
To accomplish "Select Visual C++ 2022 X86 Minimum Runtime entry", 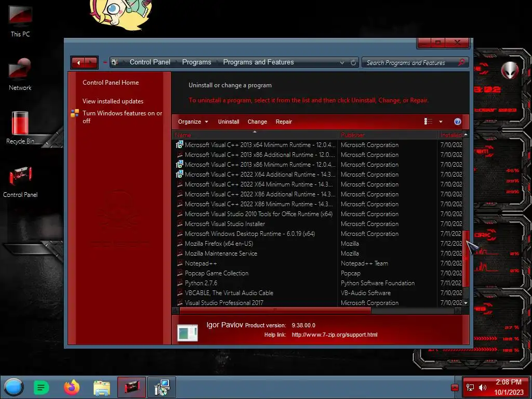I will click(259, 204).
